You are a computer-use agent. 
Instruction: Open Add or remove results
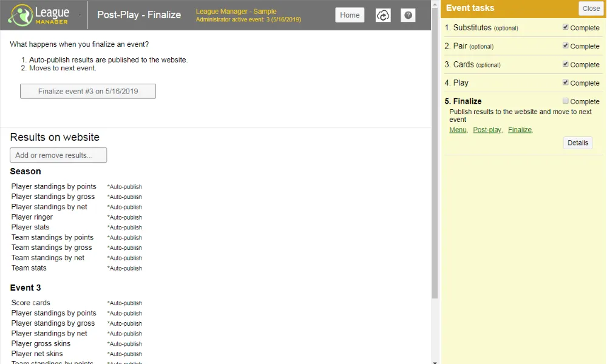58,155
